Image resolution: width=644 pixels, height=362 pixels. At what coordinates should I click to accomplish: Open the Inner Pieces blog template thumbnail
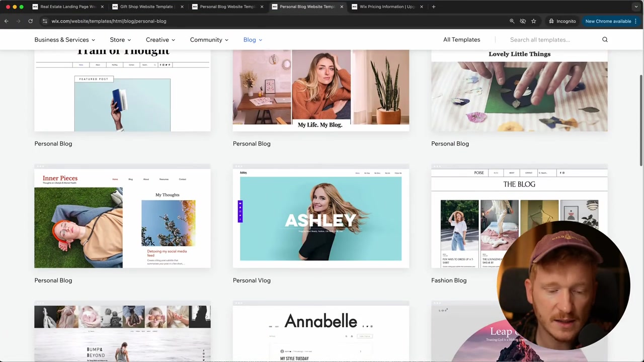tap(122, 216)
